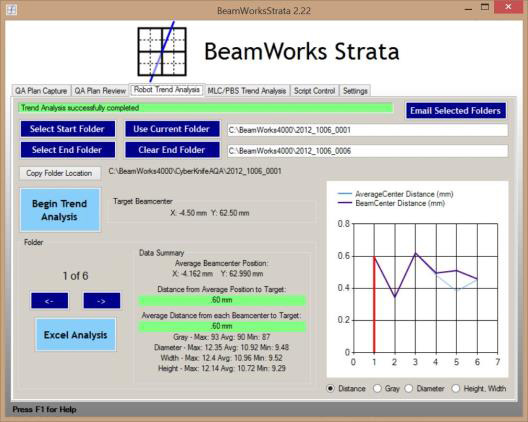Close the BeamWorksStrata window
Screen dimensions: 528x422
coord(508,7)
